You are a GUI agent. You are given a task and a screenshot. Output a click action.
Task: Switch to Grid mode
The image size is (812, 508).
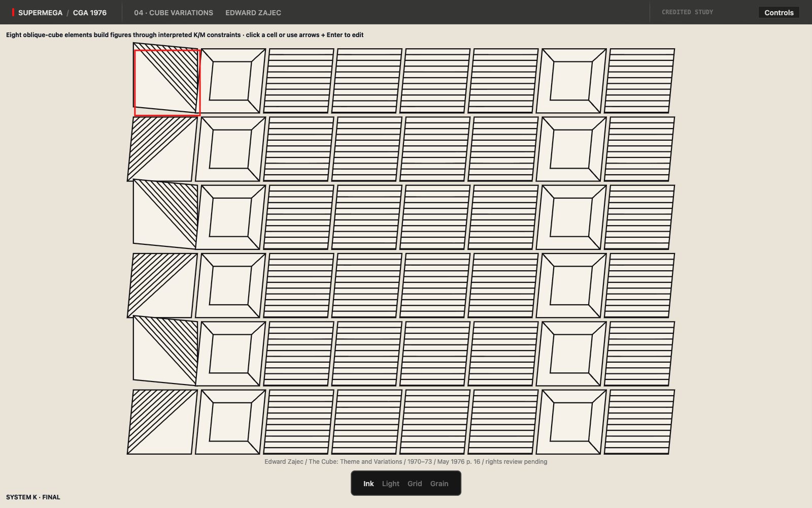click(x=415, y=484)
